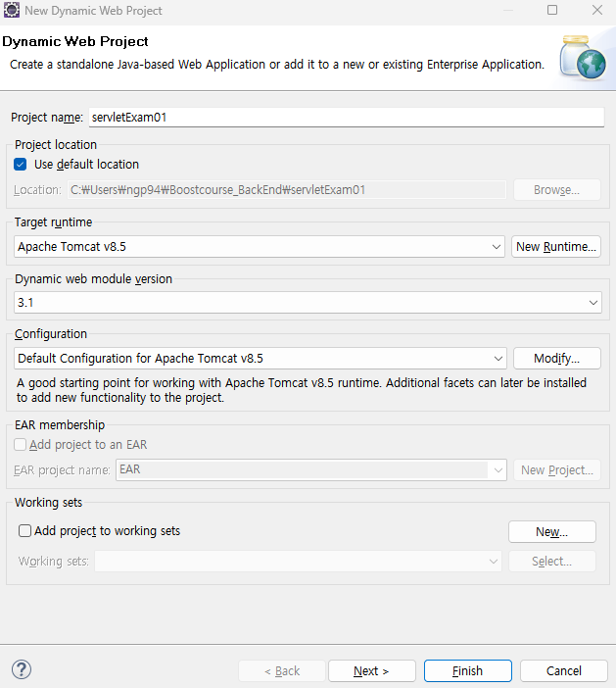This screenshot has width=616, height=688.
Task: Click the help question mark icon
Action: point(22,669)
